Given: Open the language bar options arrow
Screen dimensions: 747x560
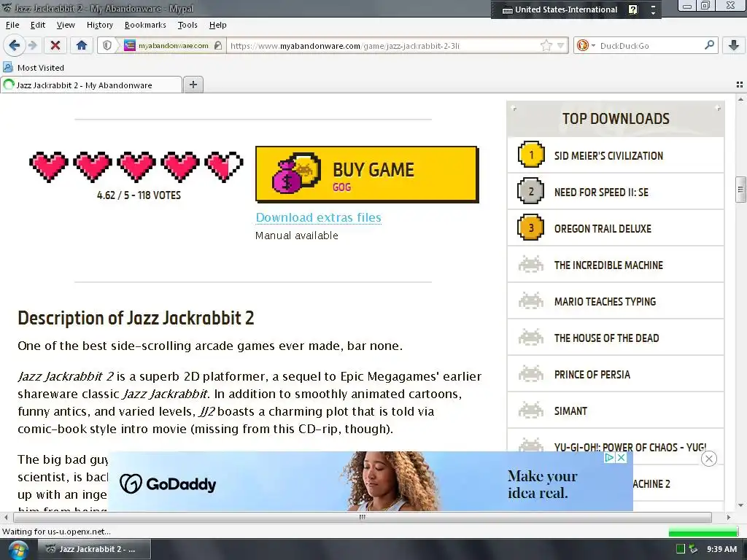Looking at the screenshot, I should [x=653, y=9].
